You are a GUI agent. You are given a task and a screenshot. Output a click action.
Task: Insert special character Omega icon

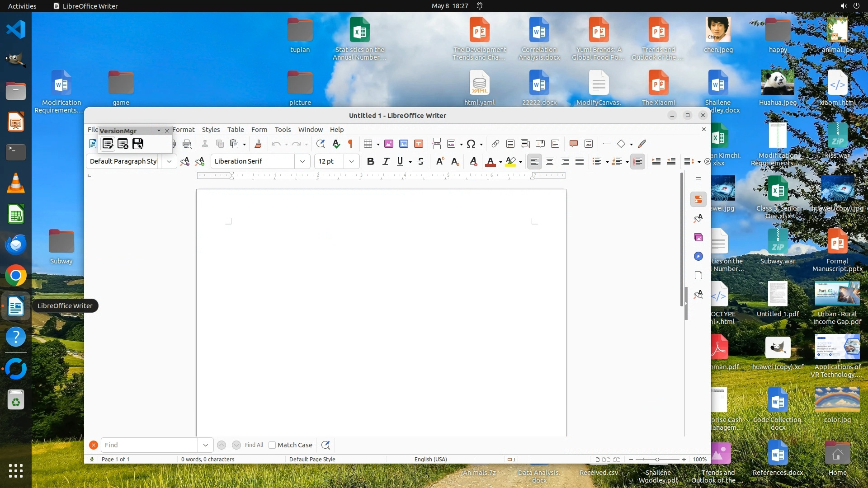point(471,144)
